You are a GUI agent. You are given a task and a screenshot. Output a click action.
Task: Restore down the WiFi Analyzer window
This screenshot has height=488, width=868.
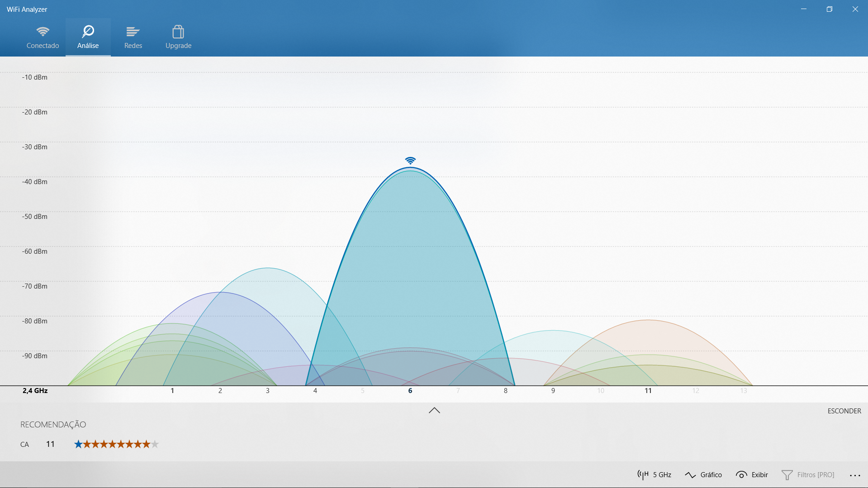(x=830, y=9)
